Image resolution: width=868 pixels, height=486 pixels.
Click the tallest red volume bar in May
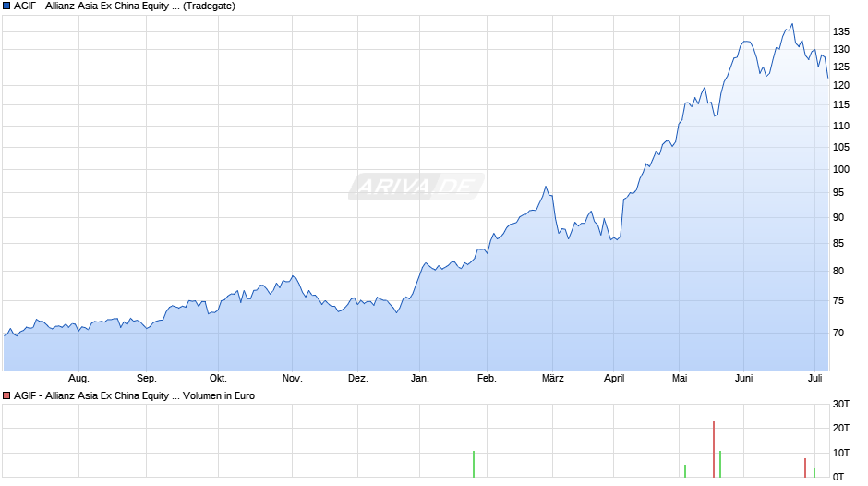(x=714, y=449)
